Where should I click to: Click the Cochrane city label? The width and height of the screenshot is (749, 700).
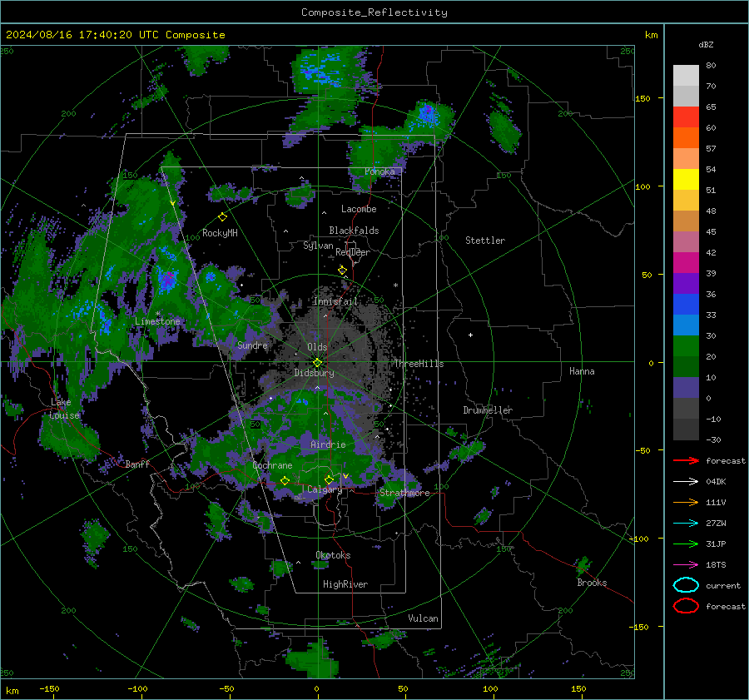pos(272,465)
